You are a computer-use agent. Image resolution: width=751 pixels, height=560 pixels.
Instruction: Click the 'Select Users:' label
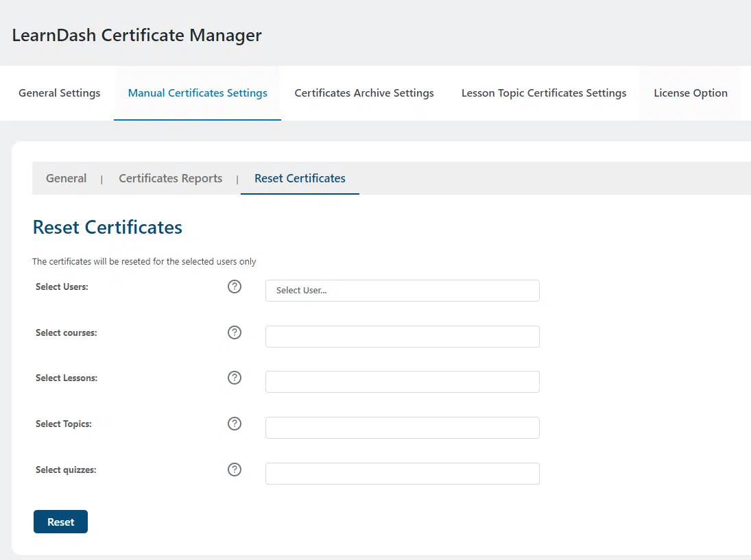click(62, 287)
